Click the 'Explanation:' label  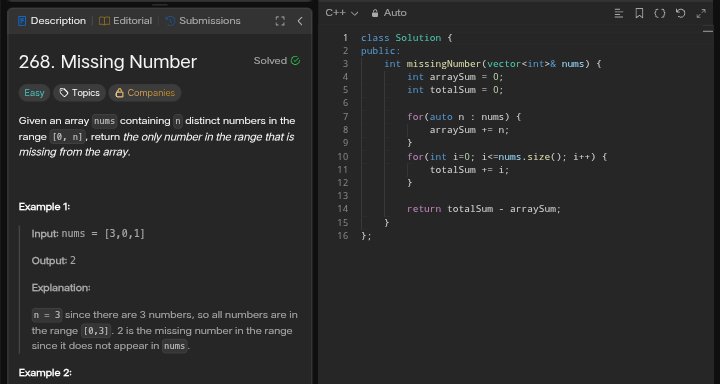click(x=61, y=288)
